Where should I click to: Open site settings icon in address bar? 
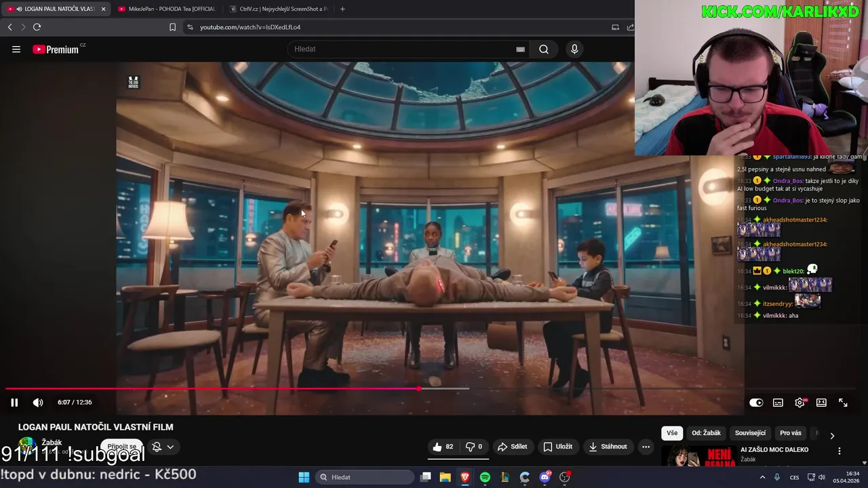point(190,27)
